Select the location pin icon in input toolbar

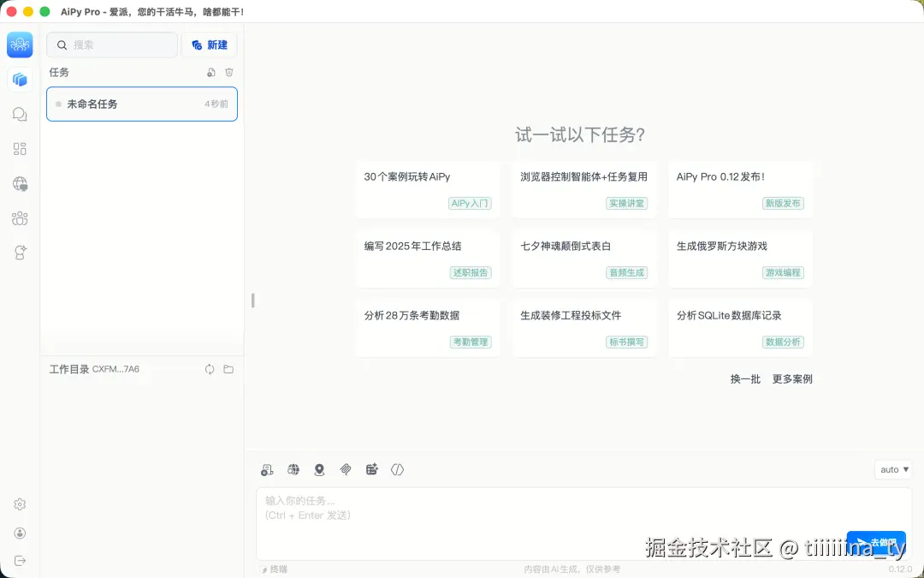tap(318, 469)
